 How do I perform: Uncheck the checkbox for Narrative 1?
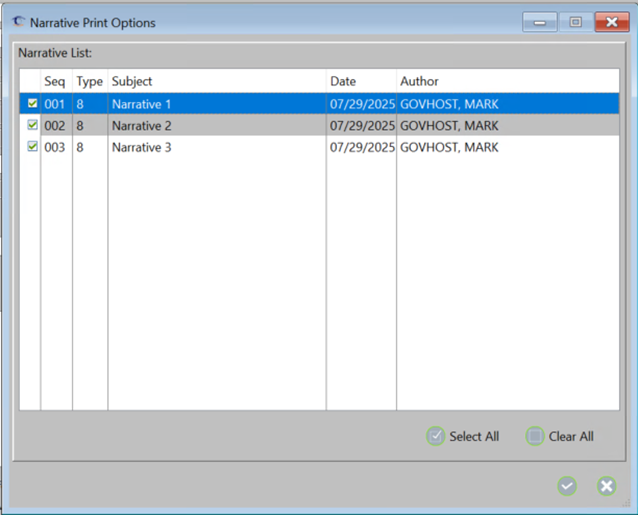tap(32, 103)
